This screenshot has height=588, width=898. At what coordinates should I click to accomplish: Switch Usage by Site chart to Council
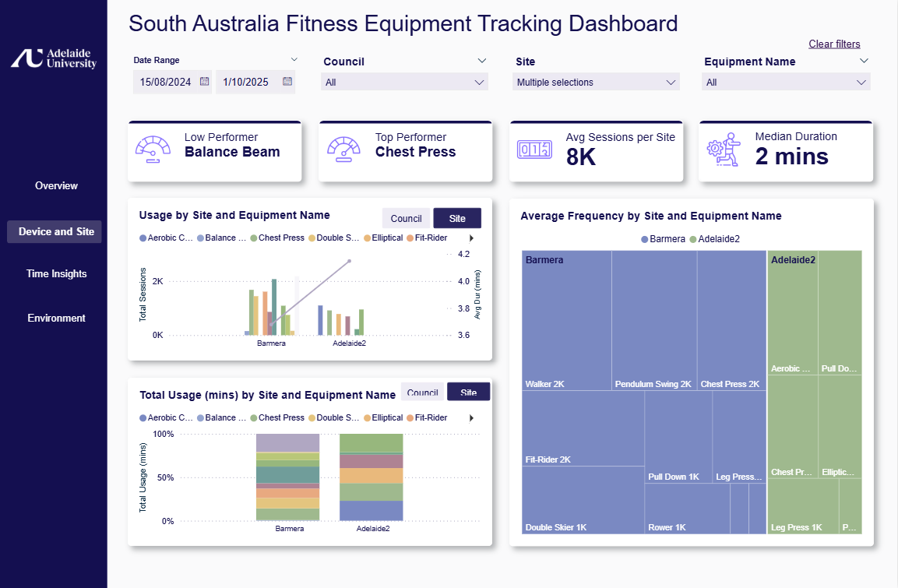coord(406,219)
